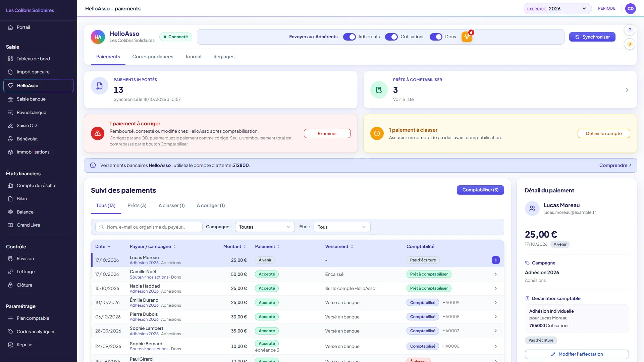Screen dimensions: 644x362
Task: Click Modifier l'affectation button
Action: pos(577,354)
